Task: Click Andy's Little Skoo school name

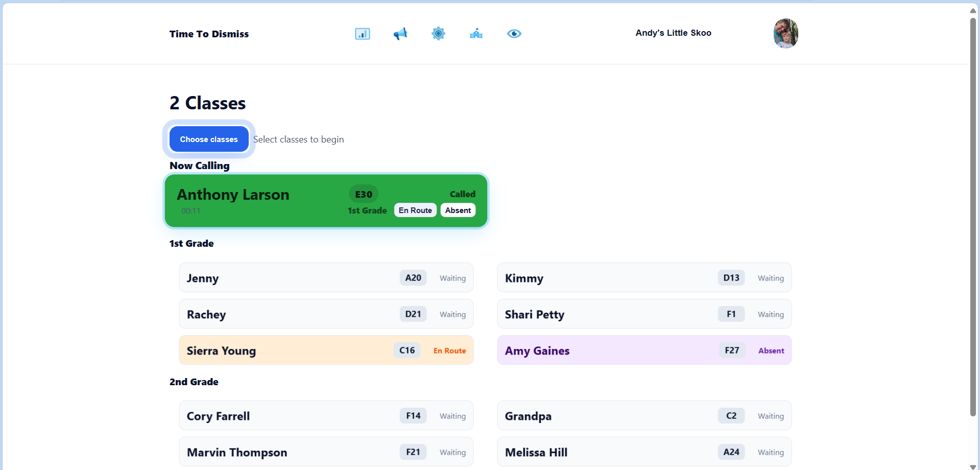Action: (673, 33)
